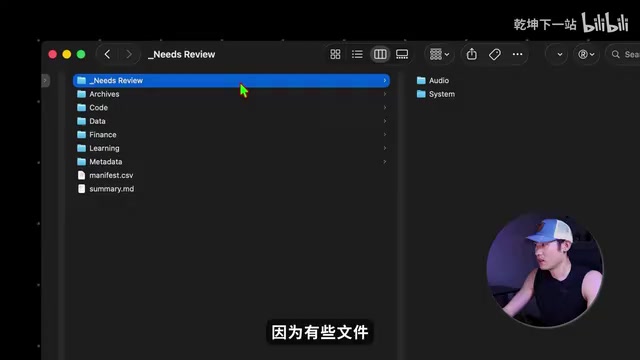Click the Archives folder icon
Screen dimensions: 640x360
point(82,94)
